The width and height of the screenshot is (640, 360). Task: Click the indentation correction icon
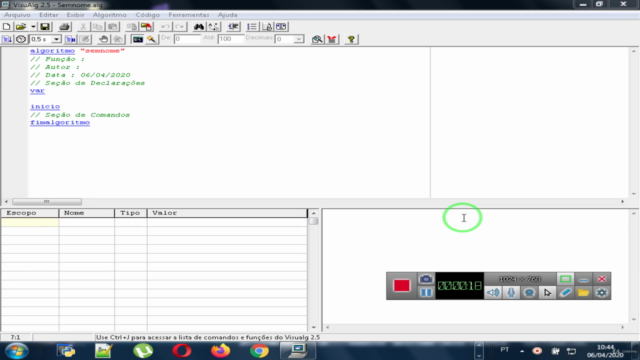pos(233,27)
